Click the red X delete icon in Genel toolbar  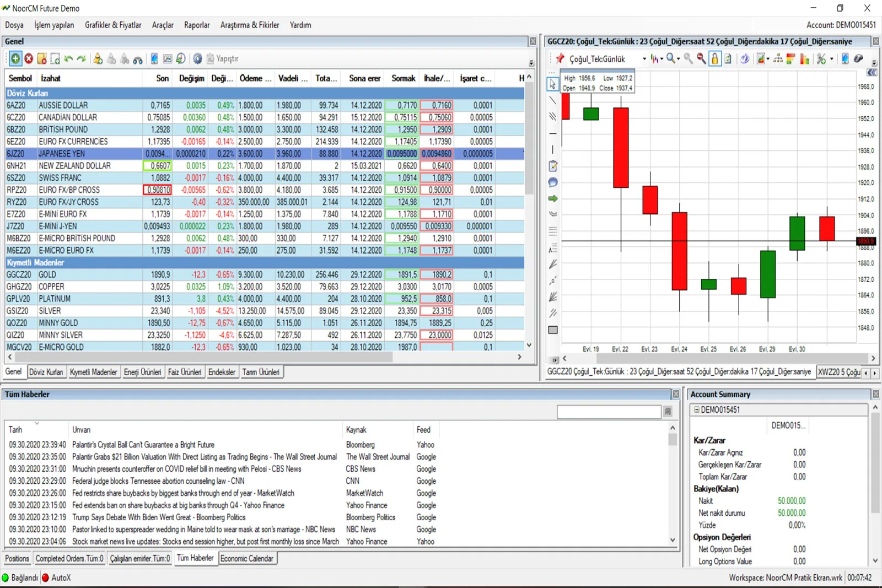(29, 58)
